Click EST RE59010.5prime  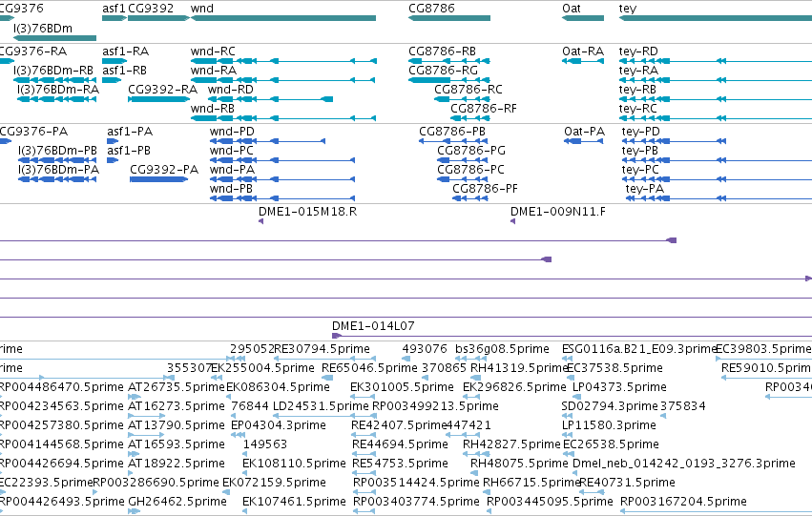pos(766,378)
